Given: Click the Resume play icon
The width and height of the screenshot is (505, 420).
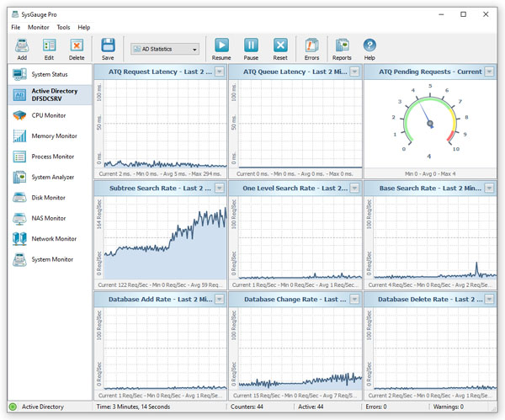Looking at the screenshot, I should 221,45.
